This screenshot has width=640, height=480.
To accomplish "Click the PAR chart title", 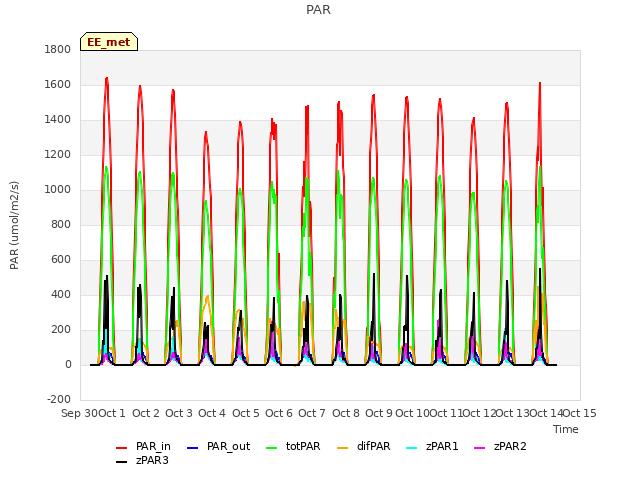I will tap(318, 10).
